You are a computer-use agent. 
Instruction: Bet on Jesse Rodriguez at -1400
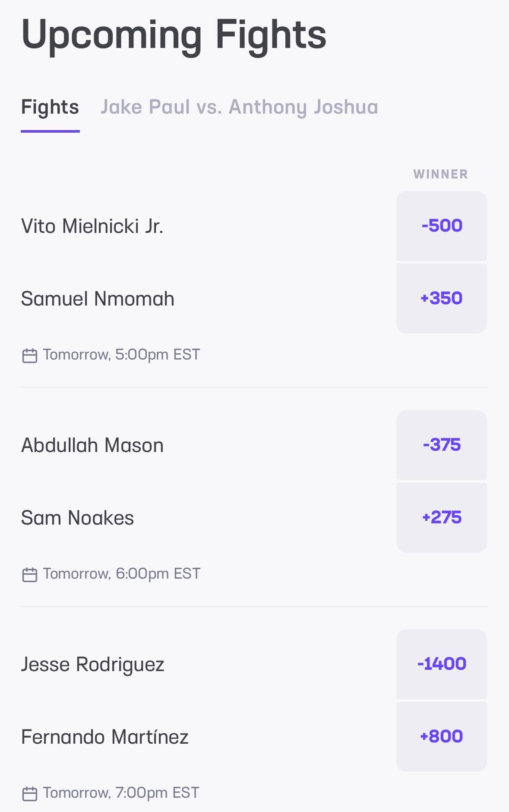pyautogui.click(x=441, y=664)
